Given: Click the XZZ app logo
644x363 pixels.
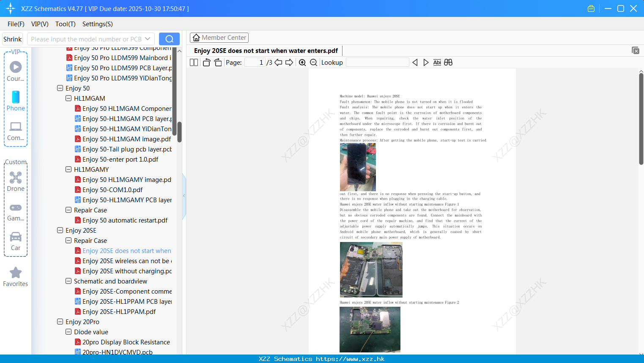Looking at the screenshot, I should point(11,8).
